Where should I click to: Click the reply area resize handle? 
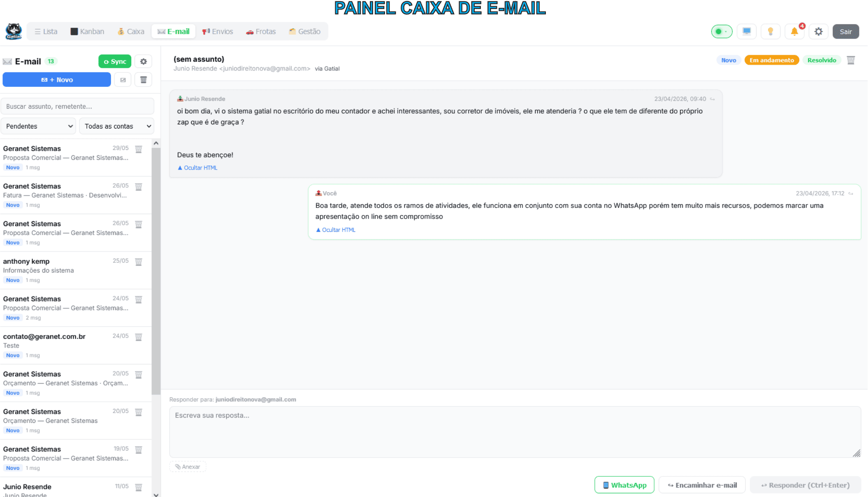coord(856,453)
